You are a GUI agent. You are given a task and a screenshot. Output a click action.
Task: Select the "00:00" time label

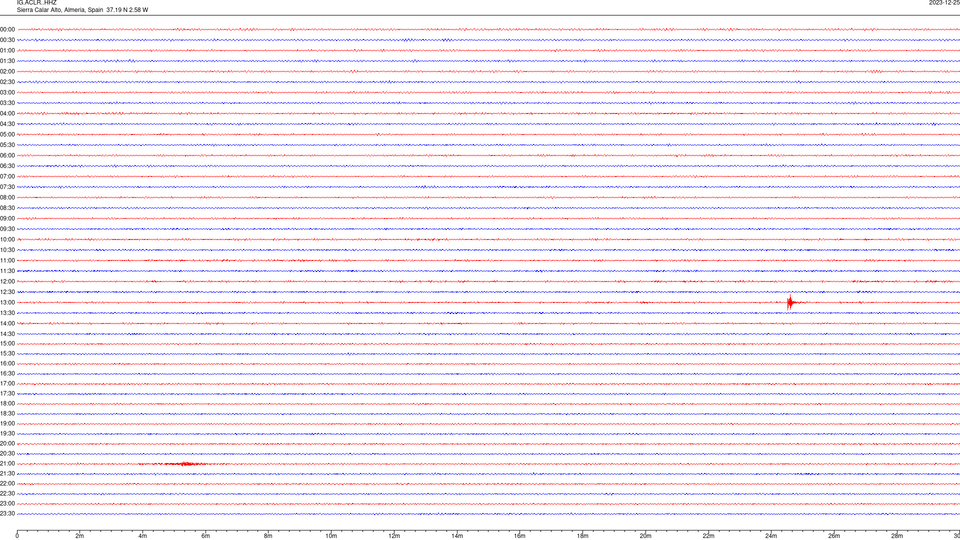pos(7,29)
